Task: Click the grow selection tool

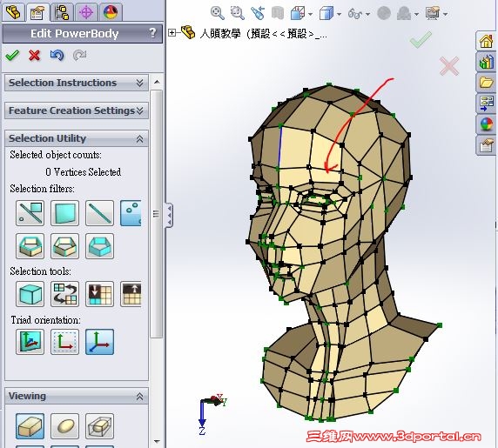Action: click(131, 294)
